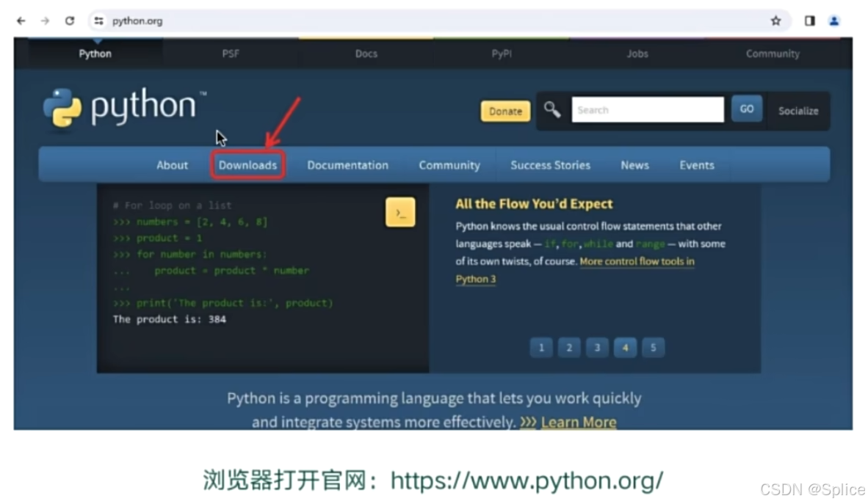Follow the Learn More link
The image size is (868, 504).
(x=579, y=422)
